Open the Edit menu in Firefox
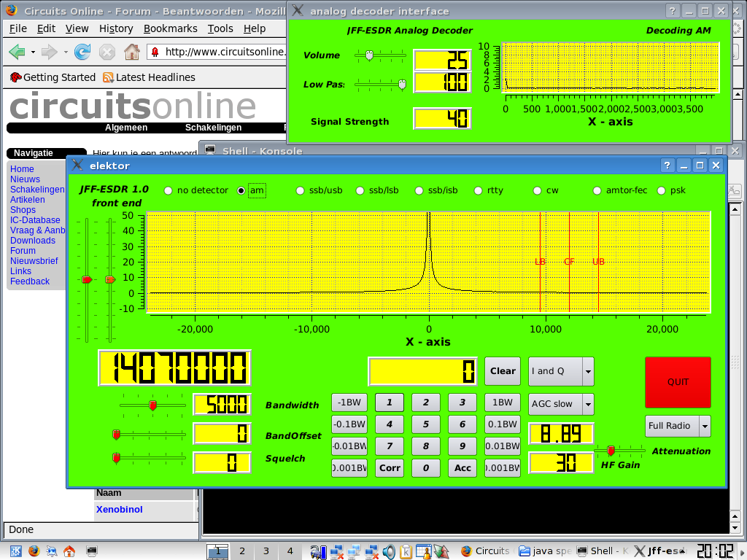Screen dimensions: 747x560 pos(46,28)
